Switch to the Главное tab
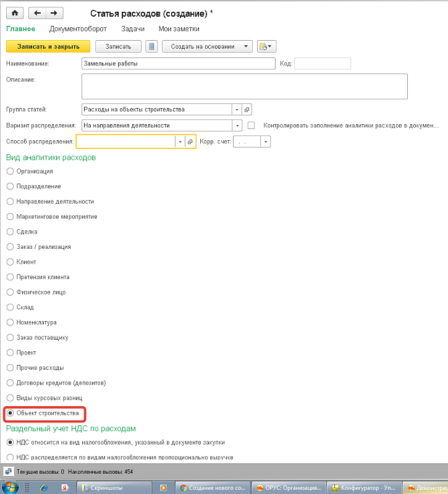Screen dimensions: 448x494 point(21,29)
